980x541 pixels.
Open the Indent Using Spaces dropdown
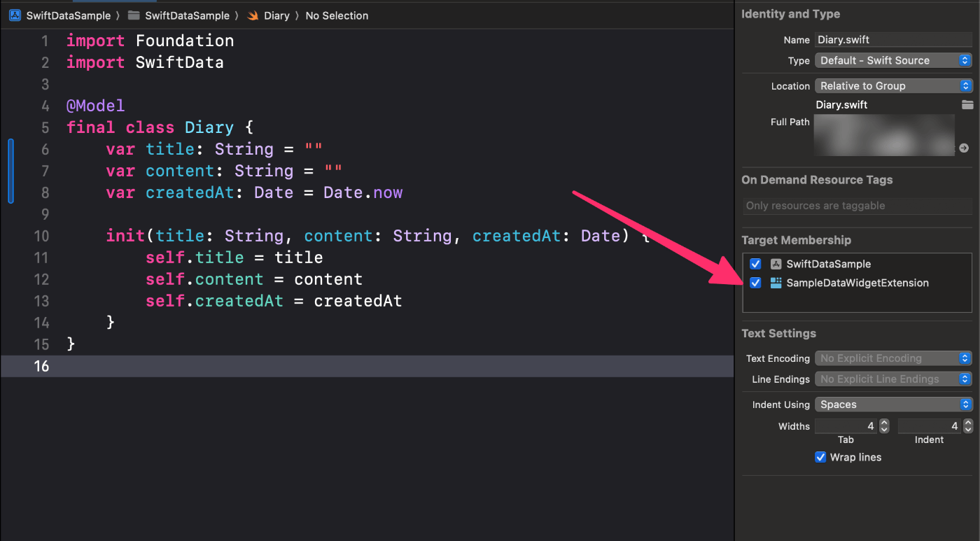click(x=893, y=405)
